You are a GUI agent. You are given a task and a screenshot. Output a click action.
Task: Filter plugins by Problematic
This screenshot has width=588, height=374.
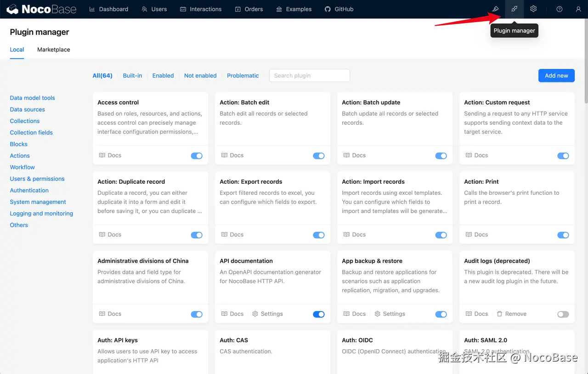[243, 76]
